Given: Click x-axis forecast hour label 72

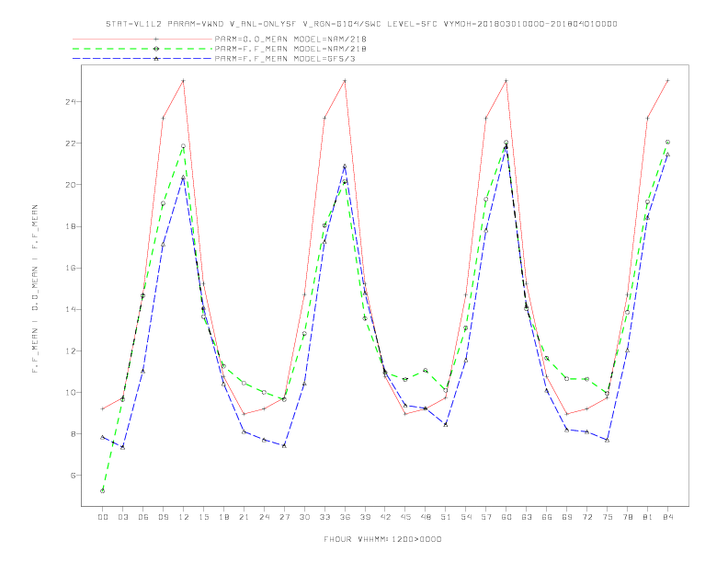Looking at the screenshot, I should pyautogui.click(x=586, y=517).
